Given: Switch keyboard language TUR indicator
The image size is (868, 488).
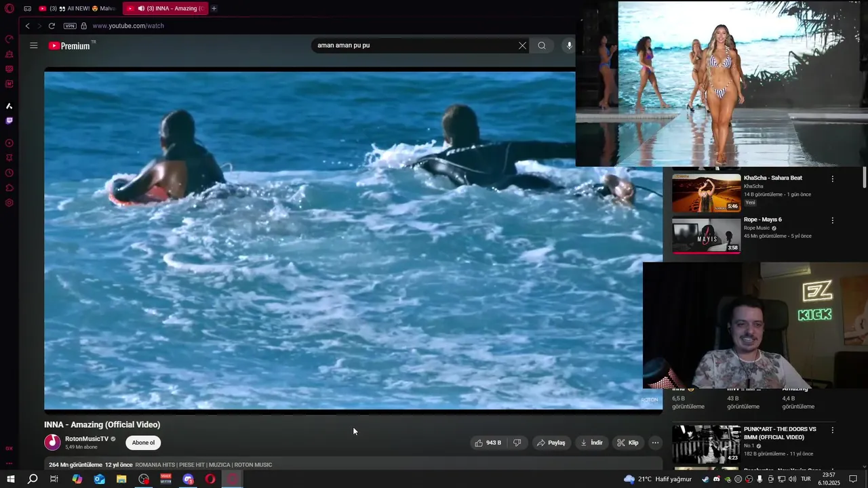Looking at the screenshot, I should pyautogui.click(x=806, y=479).
